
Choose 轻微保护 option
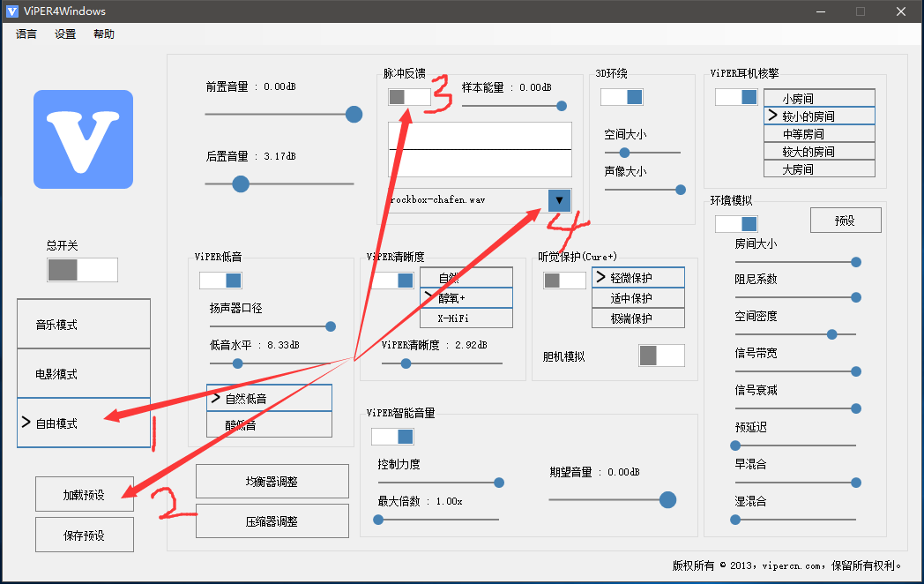(x=638, y=278)
